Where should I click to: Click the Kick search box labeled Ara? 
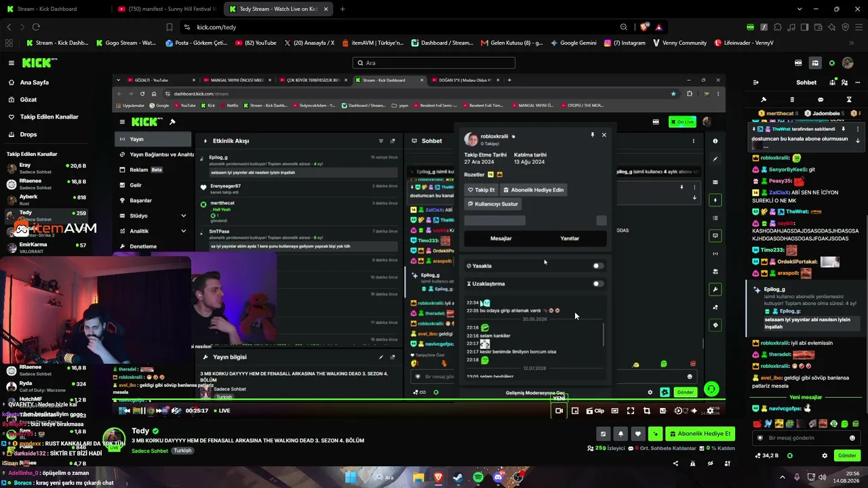[434, 63]
